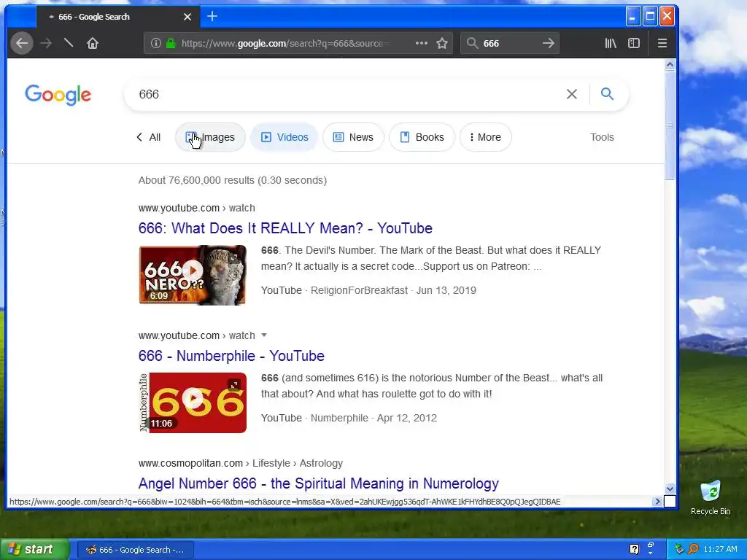Open the Library bookmarks icon
The width and height of the screenshot is (747, 560).
click(611, 43)
